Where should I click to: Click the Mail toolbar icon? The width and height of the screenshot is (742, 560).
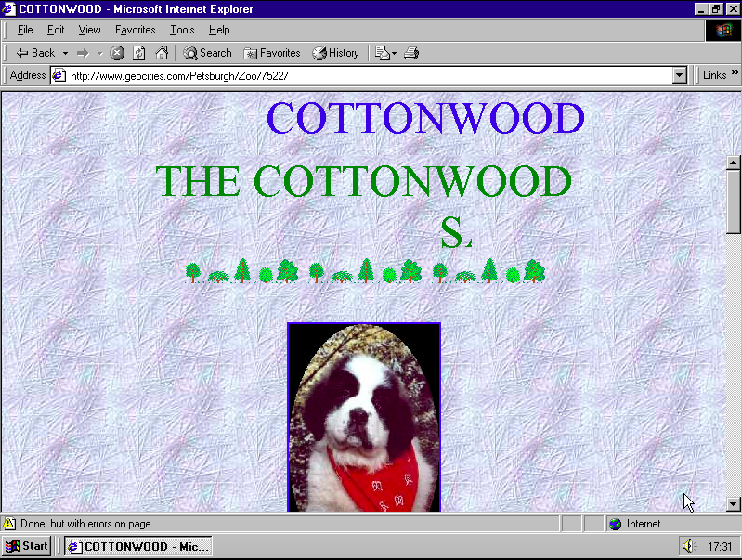[x=382, y=53]
